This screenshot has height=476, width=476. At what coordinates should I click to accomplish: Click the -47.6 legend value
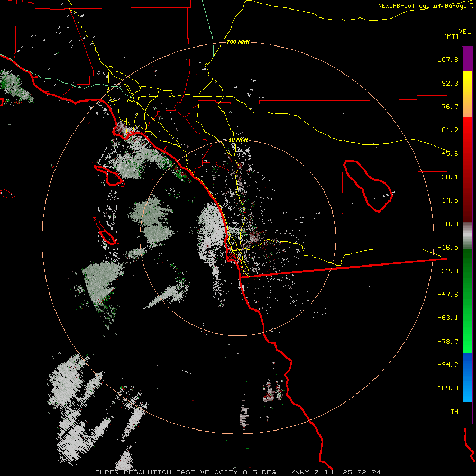[x=448, y=295]
